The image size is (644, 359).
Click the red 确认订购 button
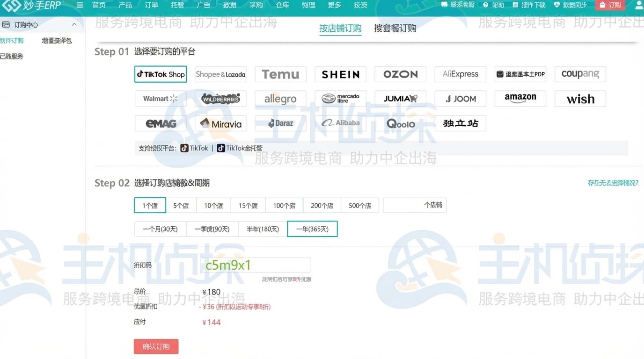[156, 346]
